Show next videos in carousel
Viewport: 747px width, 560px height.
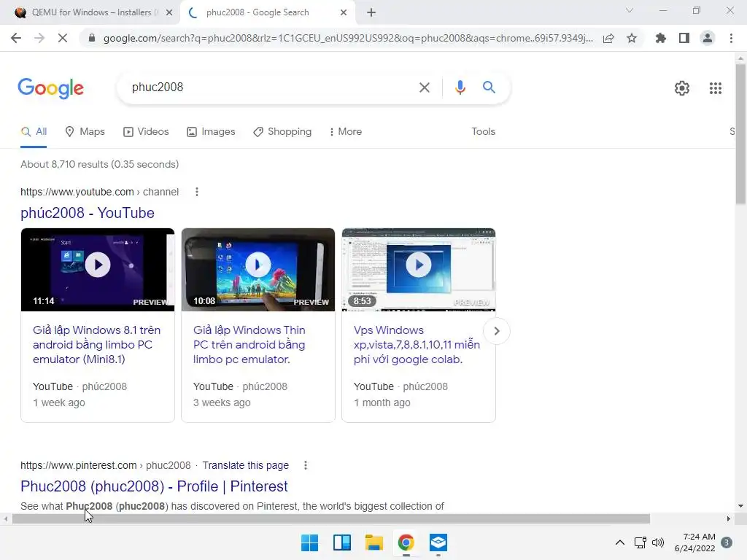(496, 331)
